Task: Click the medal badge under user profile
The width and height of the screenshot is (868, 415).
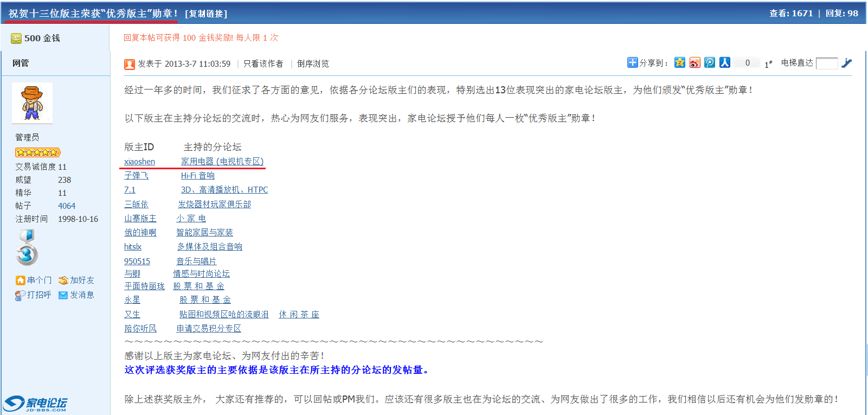Action: point(27,248)
